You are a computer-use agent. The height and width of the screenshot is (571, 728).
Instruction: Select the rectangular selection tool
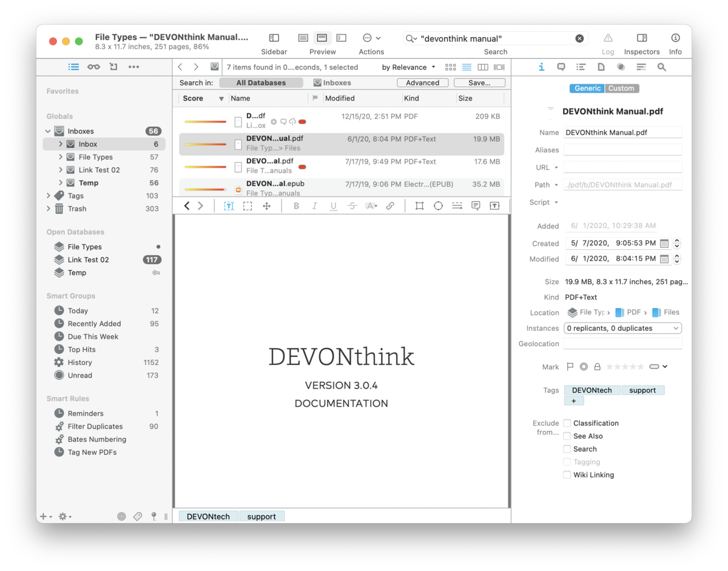248,206
